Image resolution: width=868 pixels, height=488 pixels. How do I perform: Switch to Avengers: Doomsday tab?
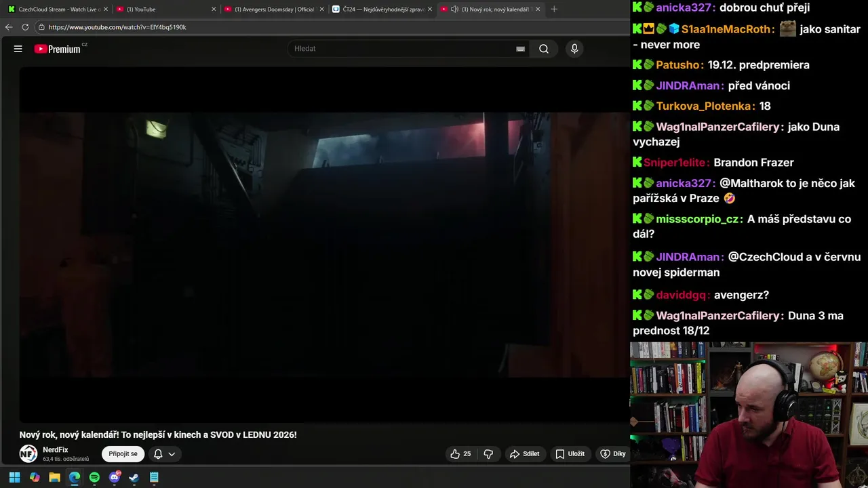(275, 9)
